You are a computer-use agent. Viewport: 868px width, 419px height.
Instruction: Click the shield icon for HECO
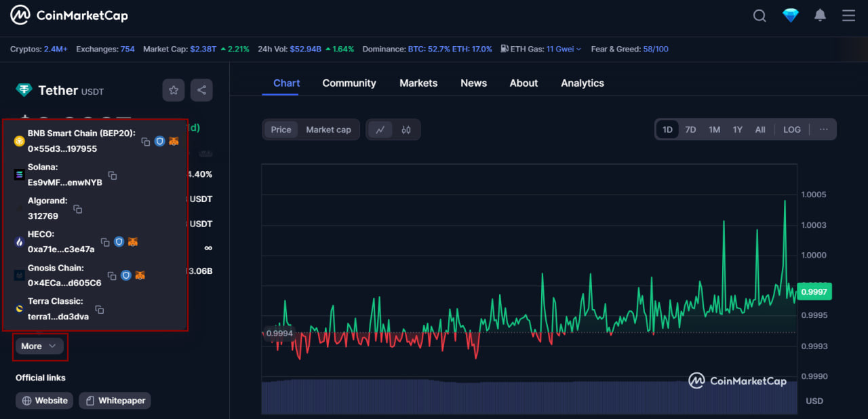(119, 241)
